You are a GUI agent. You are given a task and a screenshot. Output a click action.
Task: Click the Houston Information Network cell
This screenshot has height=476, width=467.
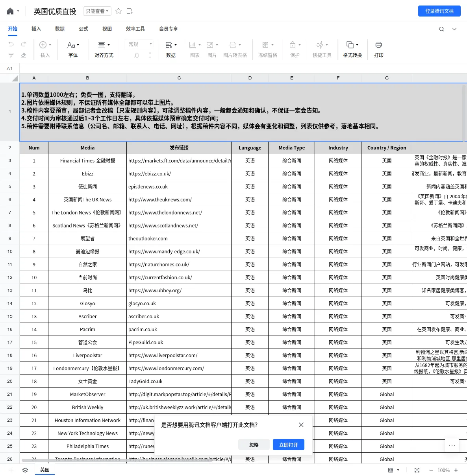[87, 420]
